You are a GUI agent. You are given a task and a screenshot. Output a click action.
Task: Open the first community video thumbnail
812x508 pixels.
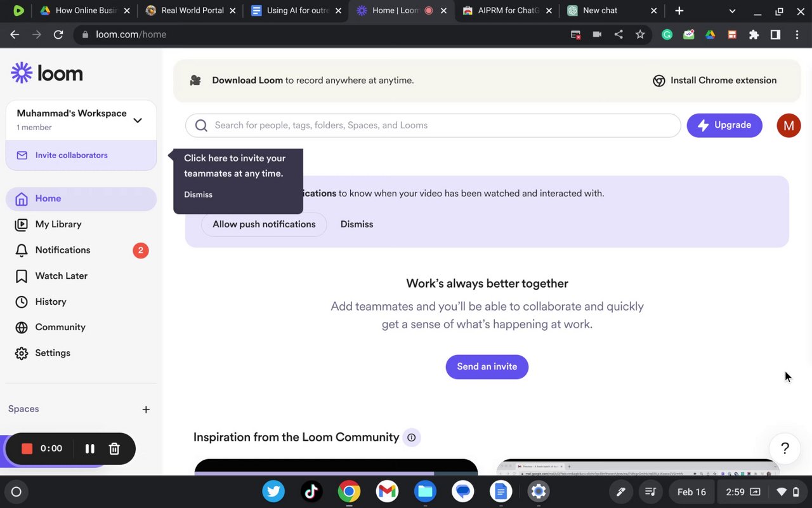point(336,467)
